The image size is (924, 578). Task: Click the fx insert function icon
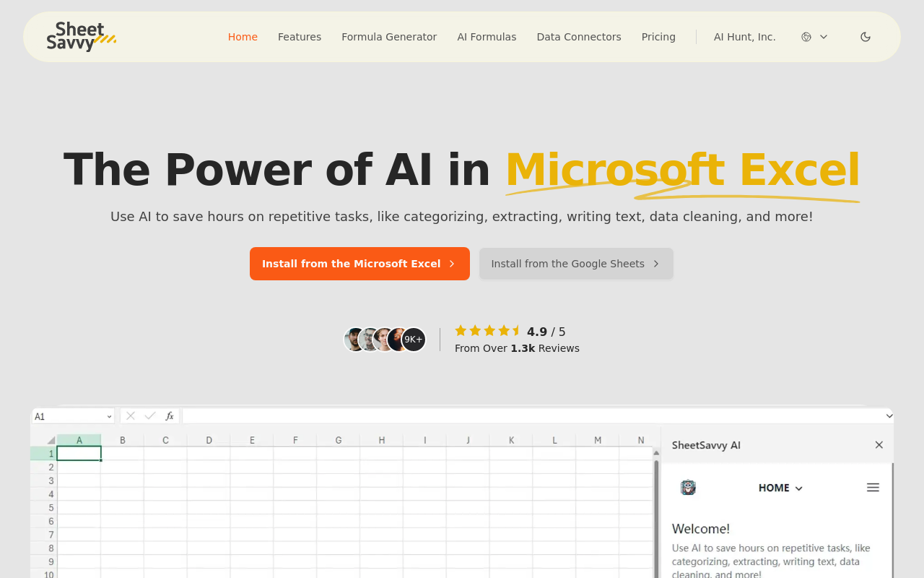pos(170,415)
